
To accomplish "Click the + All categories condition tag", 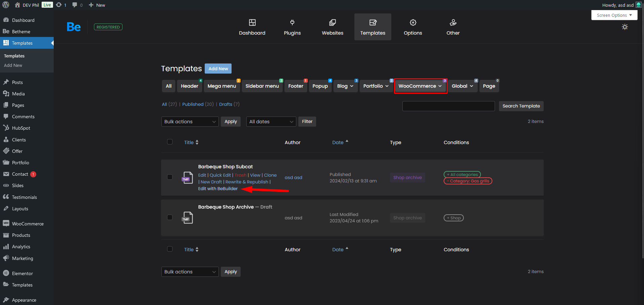I will [x=462, y=175].
